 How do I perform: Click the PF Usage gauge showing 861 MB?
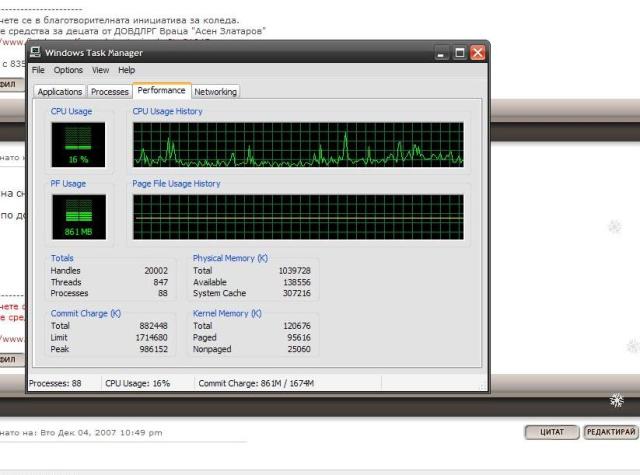point(78,217)
